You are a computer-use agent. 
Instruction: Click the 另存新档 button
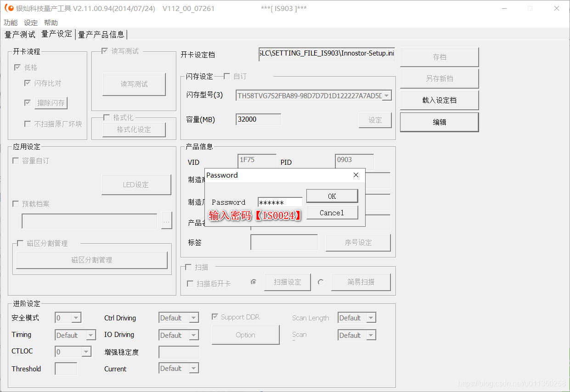pyautogui.click(x=440, y=78)
